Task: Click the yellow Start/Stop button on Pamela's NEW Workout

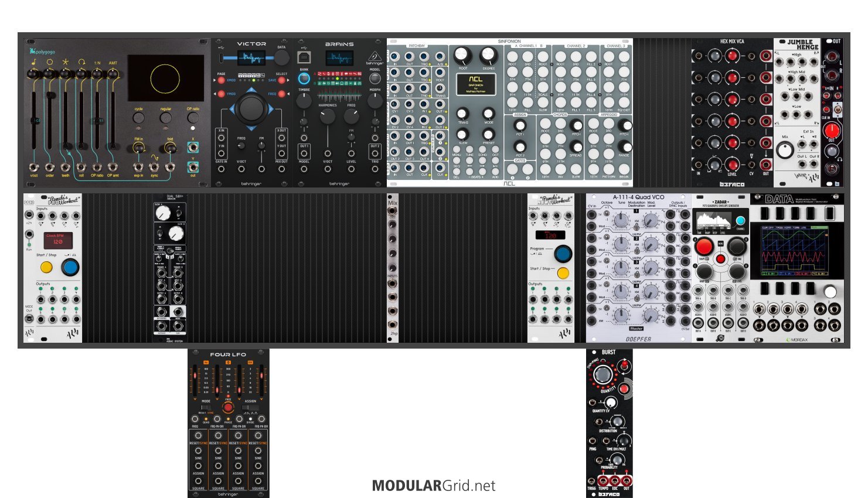Action: 563,273
